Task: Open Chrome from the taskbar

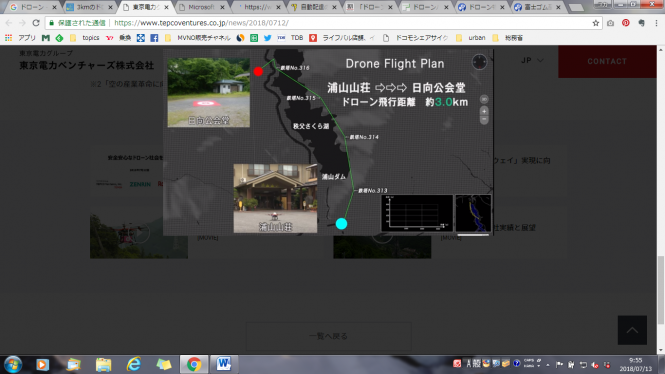Action: pyautogui.click(x=194, y=364)
